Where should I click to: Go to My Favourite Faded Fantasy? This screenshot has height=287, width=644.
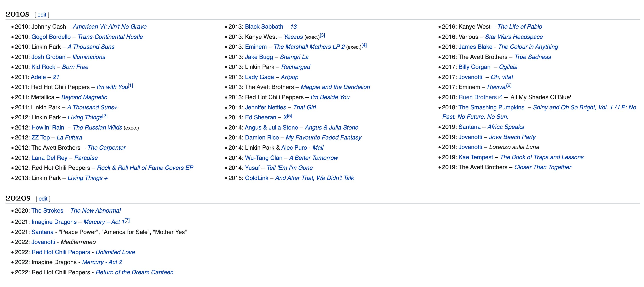[x=323, y=137]
